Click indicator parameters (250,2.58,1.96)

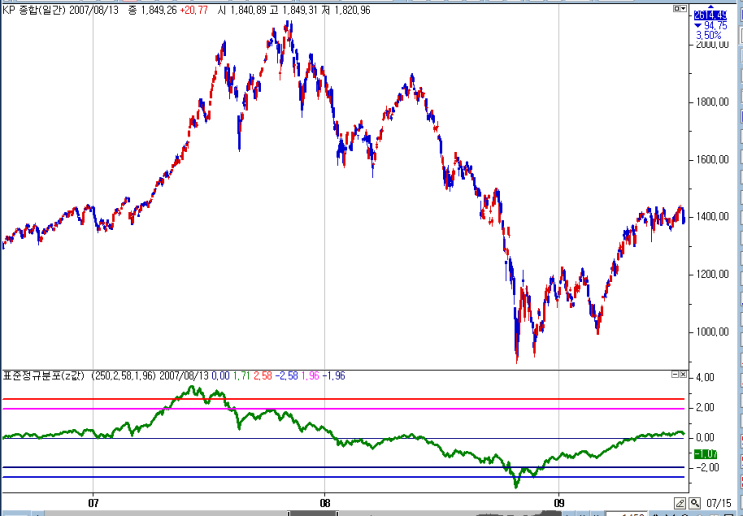[123, 376]
